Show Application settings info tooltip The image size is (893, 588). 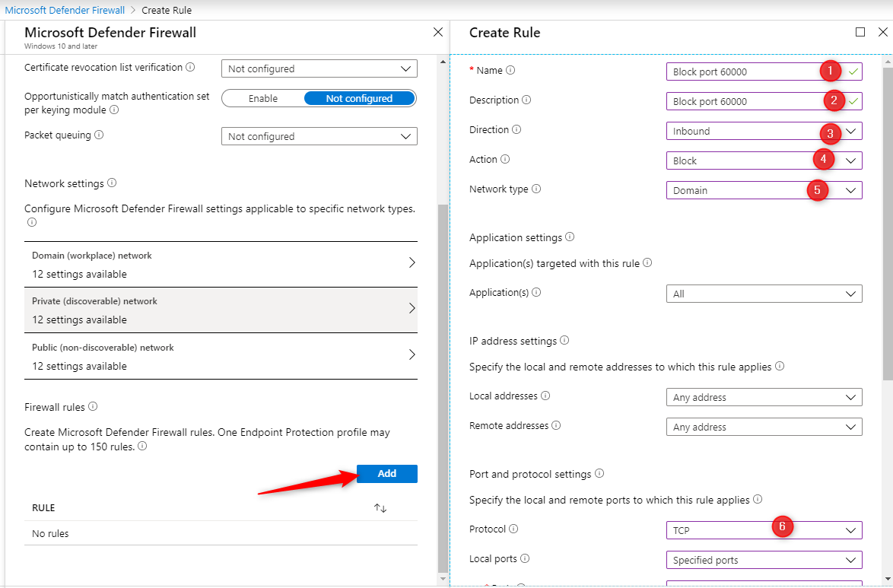570,237
